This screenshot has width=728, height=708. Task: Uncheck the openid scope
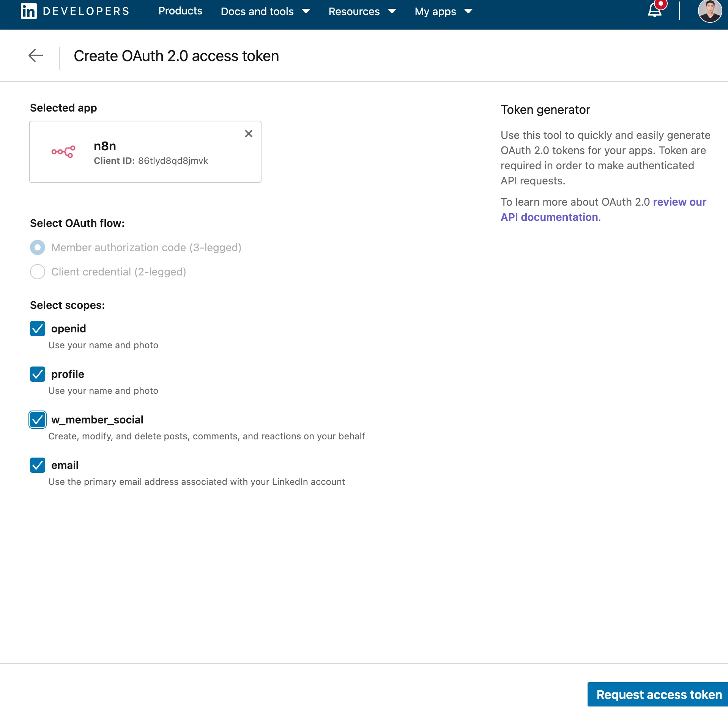pos(38,329)
